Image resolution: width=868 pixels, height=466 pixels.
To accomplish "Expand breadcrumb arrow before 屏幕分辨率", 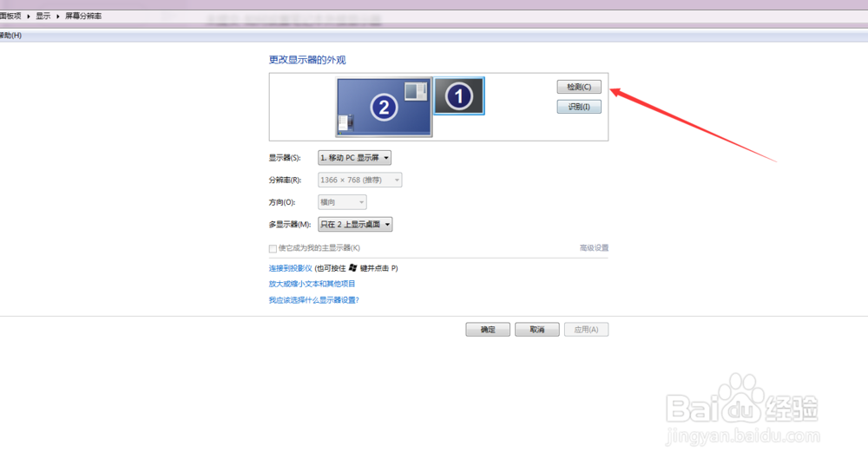I will pos(57,16).
